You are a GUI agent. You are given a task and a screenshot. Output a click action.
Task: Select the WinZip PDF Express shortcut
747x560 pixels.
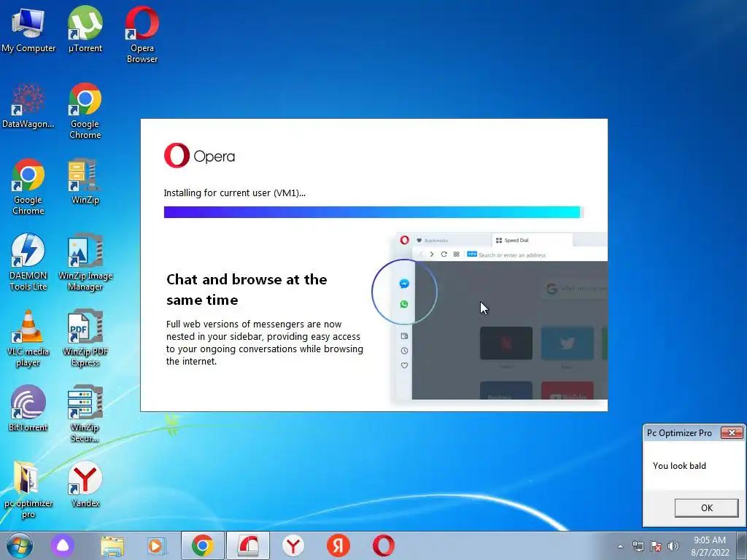pos(85,339)
